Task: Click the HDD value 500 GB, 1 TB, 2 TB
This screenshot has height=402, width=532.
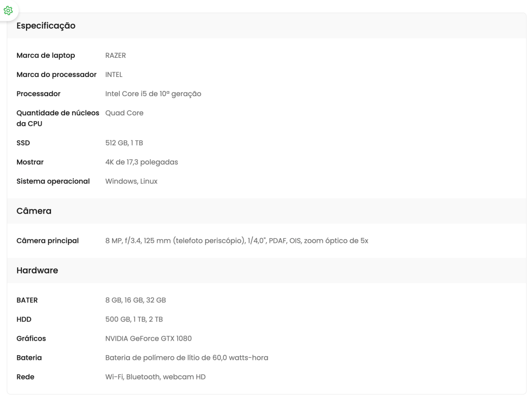Action: tap(134, 319)
